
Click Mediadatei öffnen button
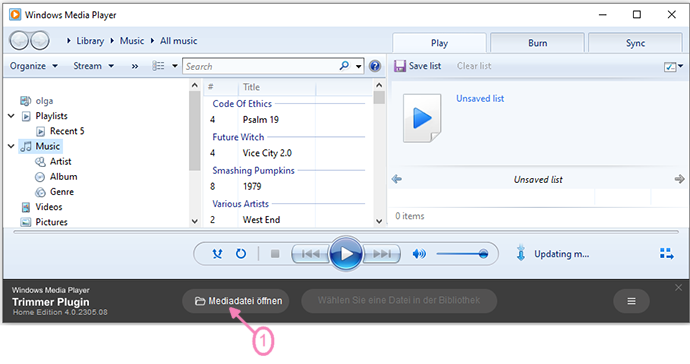(236, 301)
